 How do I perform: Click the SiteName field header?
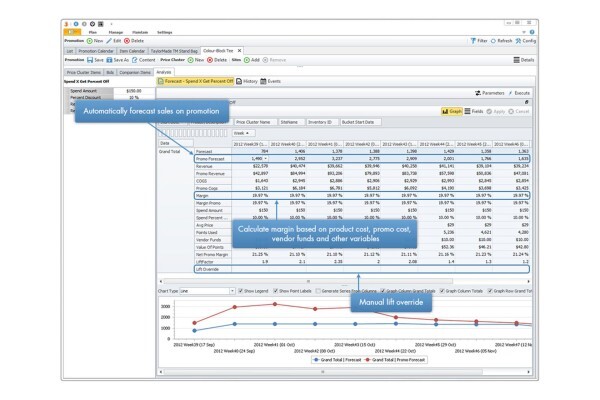pyautogui.click(x=291, y=122)
